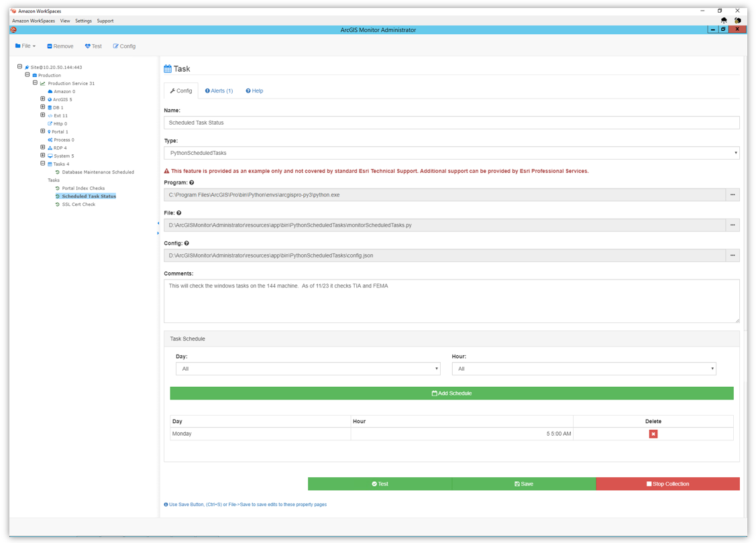This screenshot has height=543, width=756.
Task: Click the Tasks calendar icon in tree
Action: [x=50, y=164]
